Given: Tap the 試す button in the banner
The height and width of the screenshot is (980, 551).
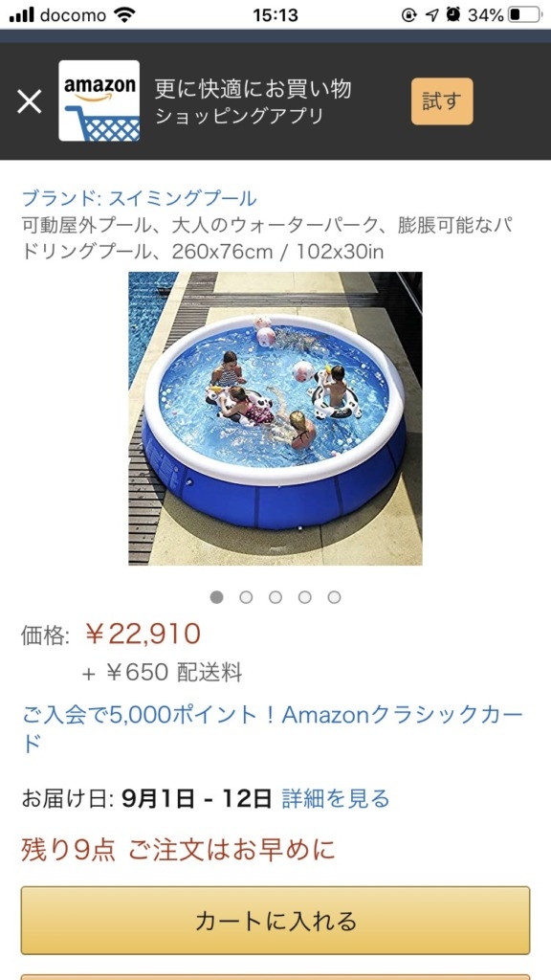Looking at the screenshot, I should pos(442,101).
